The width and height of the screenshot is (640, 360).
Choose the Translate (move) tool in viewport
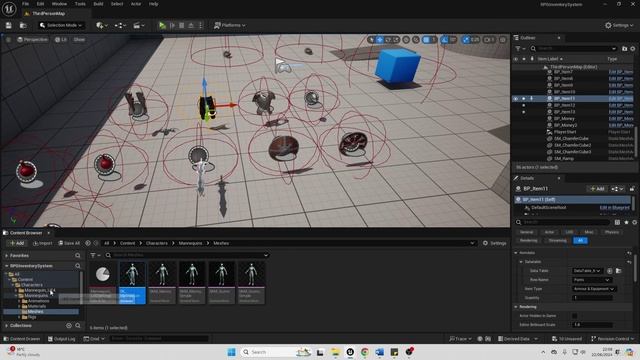[x=380, y=40]
